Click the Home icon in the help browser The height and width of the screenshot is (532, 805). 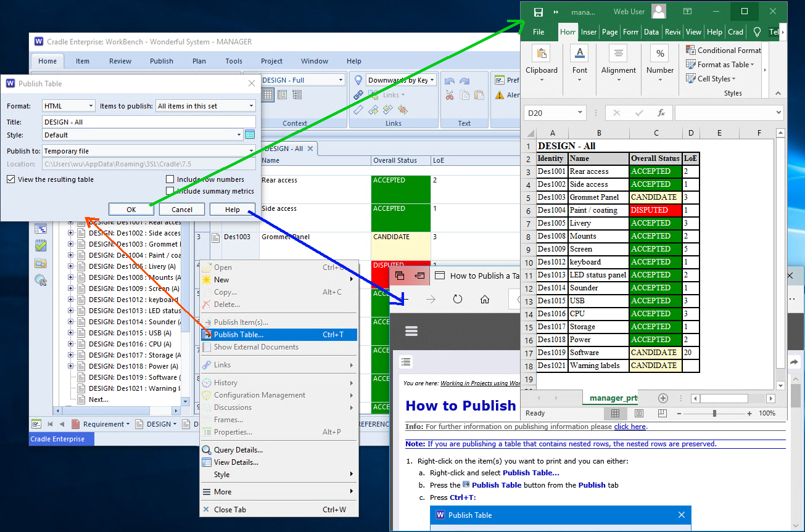485,299
